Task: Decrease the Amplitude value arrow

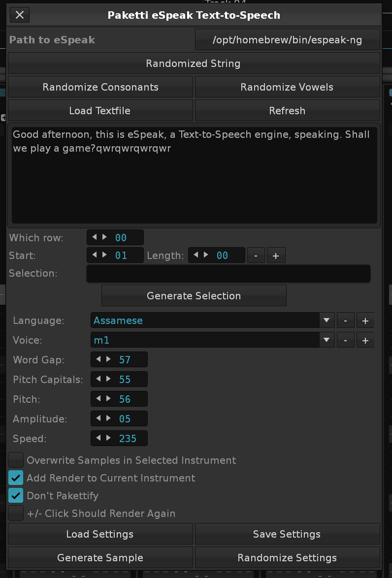Action: tap(99, 418)
